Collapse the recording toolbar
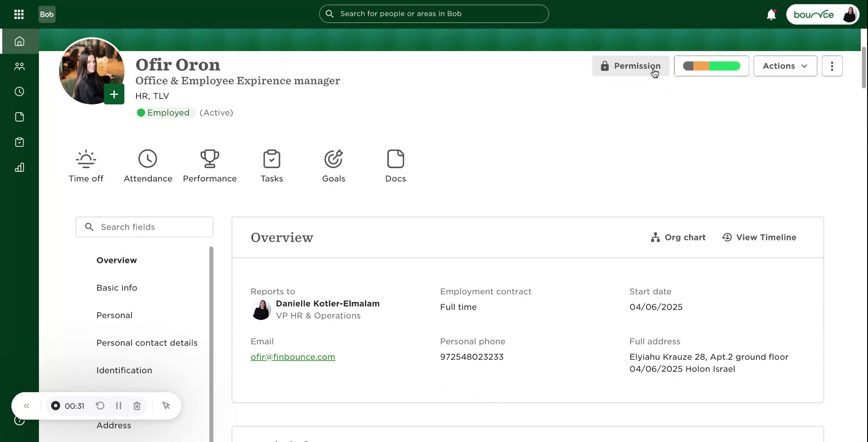Screen dimensions: 868x442 tap(27, 405)
